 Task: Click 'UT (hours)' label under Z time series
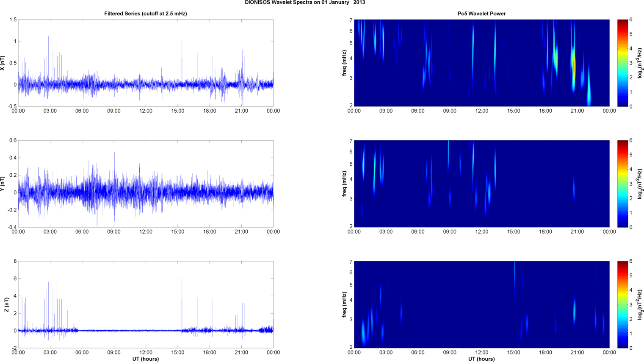coord(146,359)
